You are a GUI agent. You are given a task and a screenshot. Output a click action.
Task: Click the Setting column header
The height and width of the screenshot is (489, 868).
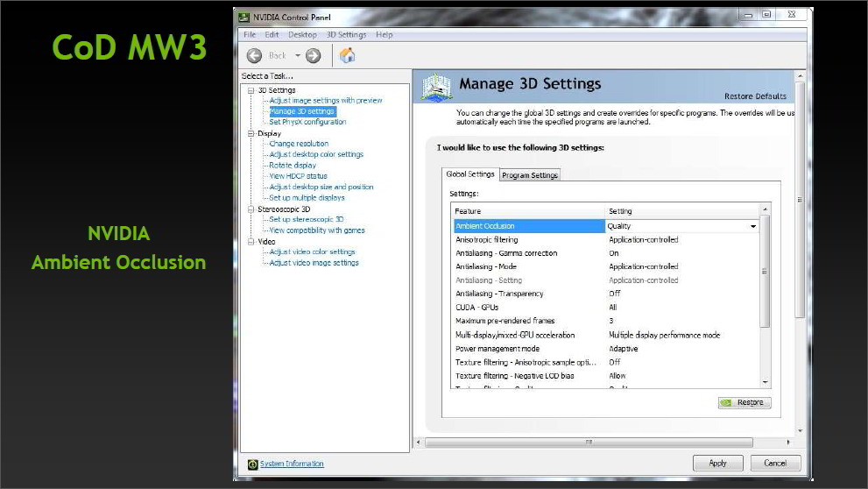click(682, 211)
